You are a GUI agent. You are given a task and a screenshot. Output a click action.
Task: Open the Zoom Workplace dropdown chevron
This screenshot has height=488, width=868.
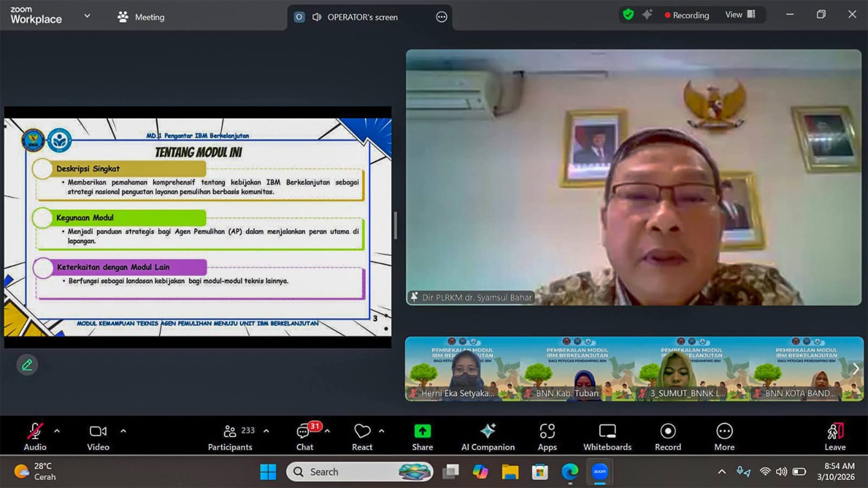87,16
